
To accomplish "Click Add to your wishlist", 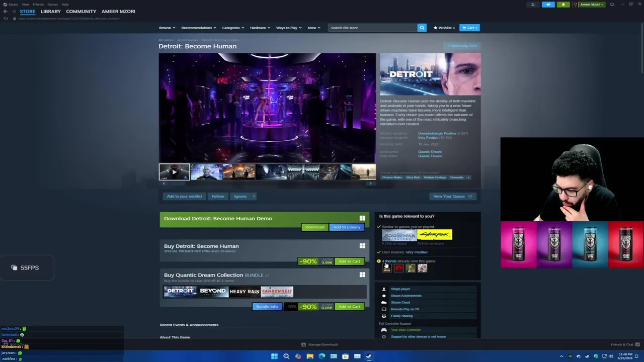I will tap(184, 196).
